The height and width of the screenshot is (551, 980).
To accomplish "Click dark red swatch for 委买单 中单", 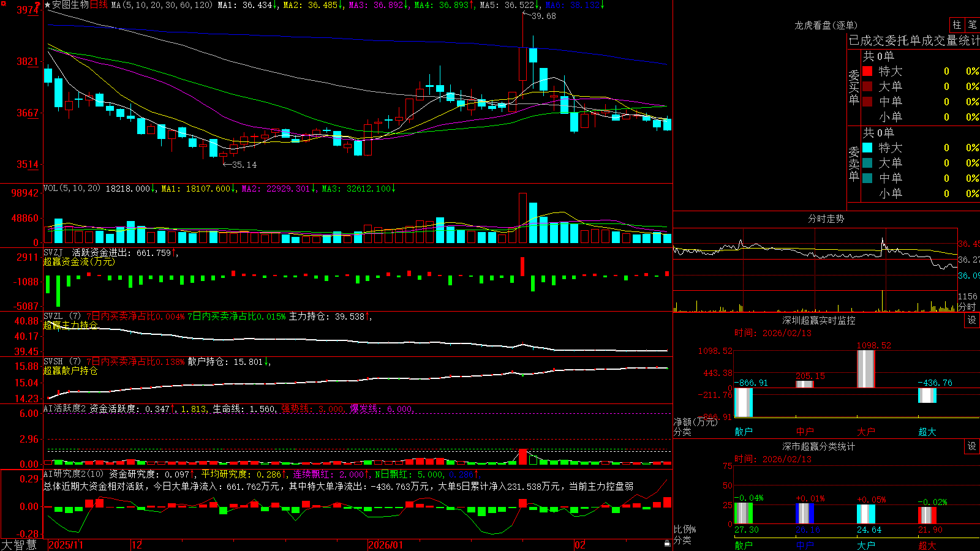I will click(867, 102).
